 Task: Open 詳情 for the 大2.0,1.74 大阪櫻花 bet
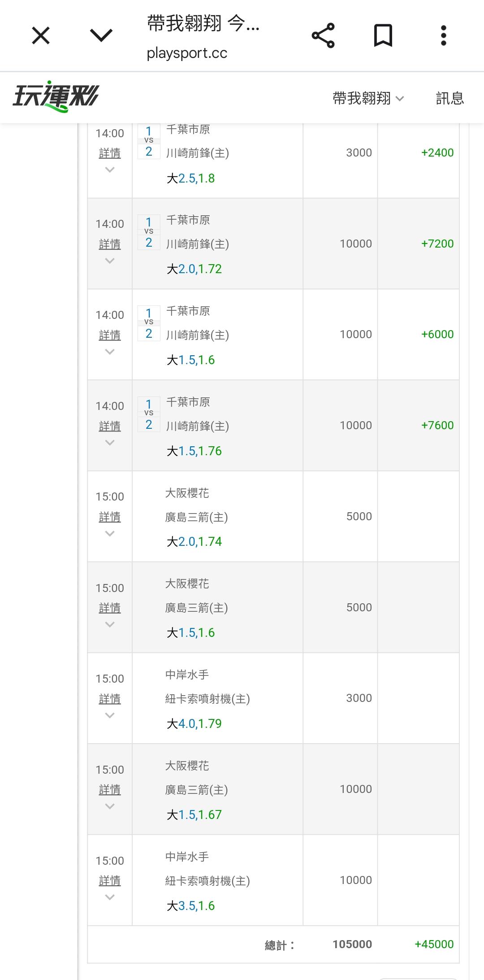click(x=110, y=517)
